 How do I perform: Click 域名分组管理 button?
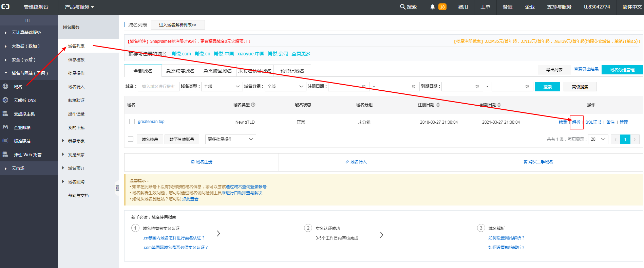(x=622, y=70)
